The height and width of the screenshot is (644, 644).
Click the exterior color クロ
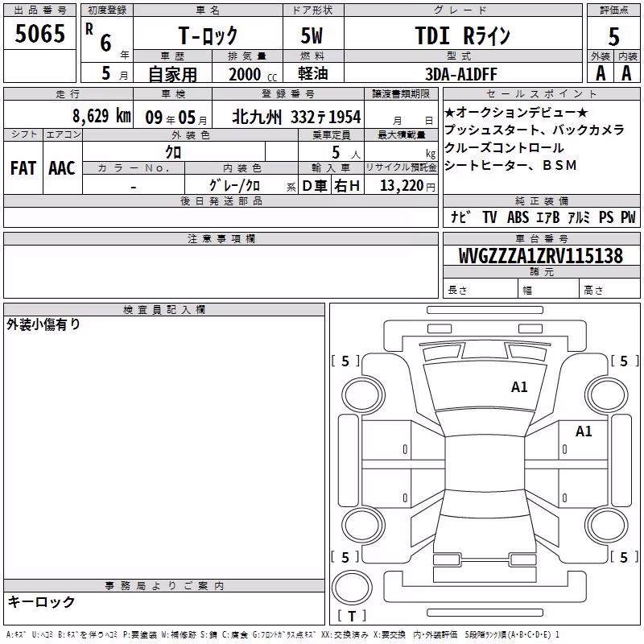point(173,152)
